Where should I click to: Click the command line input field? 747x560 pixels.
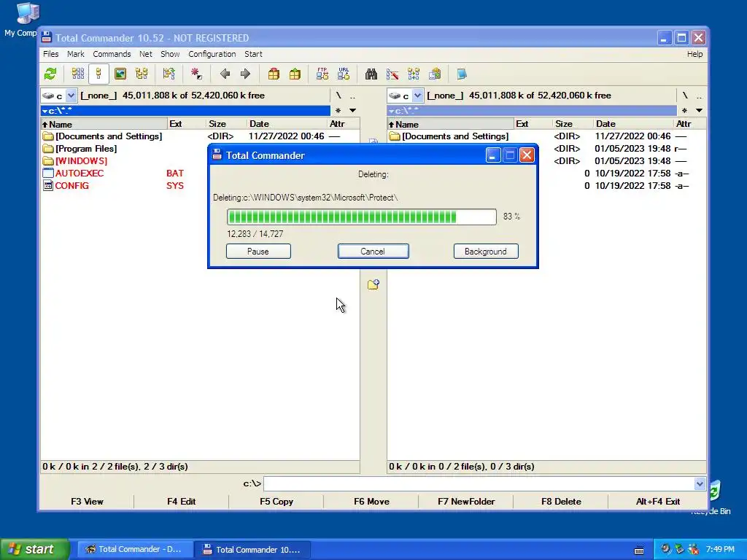tap(479, 484)
